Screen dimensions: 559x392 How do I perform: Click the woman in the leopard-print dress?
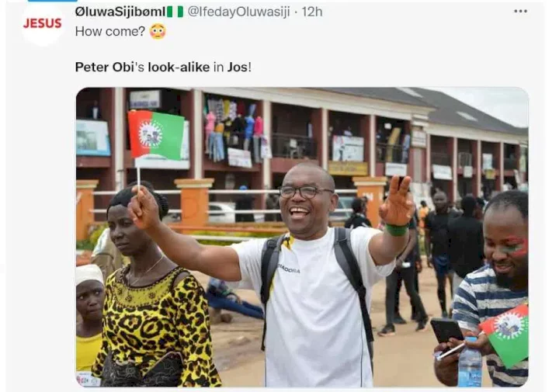click(x=153, y=289)
